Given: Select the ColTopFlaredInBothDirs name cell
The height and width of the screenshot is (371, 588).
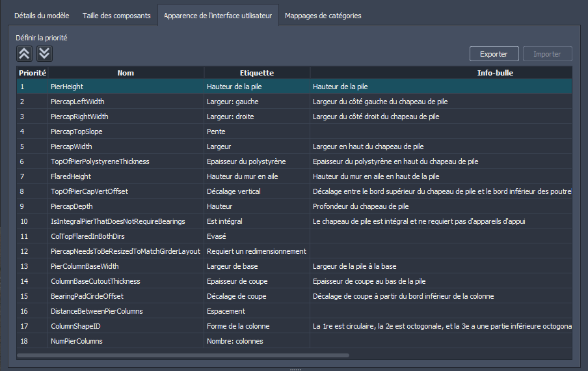Looking at the screenshot, I should point(126,236).
